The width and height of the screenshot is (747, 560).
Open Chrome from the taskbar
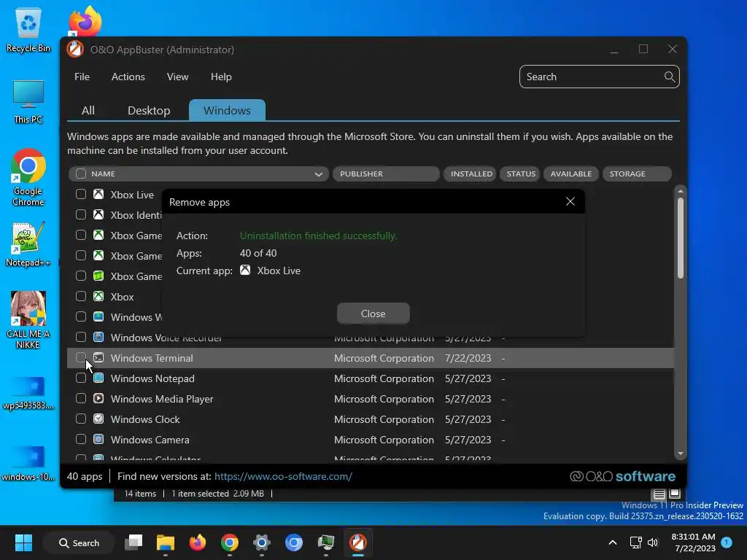[230, 542]
